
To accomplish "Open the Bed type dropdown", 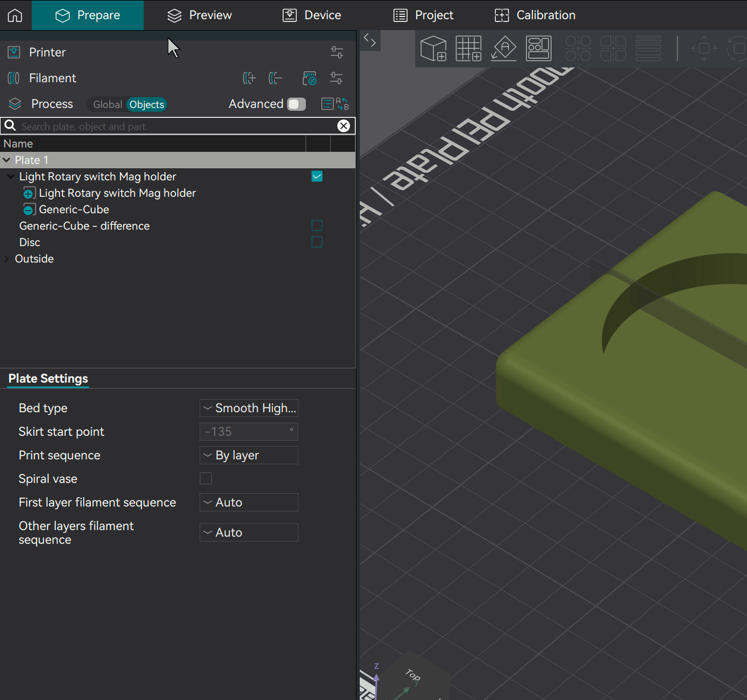I will click(249, 408).
